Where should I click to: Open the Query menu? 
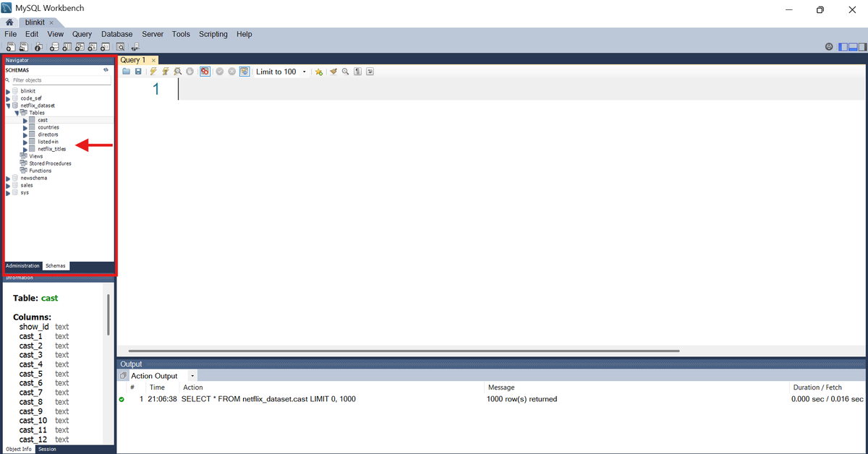tap(82, 34)
